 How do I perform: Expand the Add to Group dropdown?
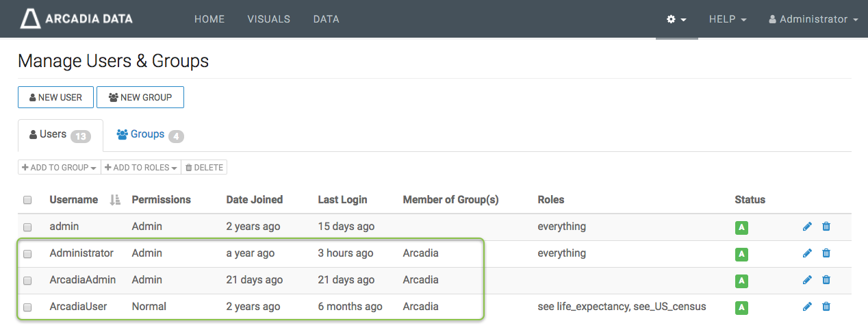tap(59, 168)
